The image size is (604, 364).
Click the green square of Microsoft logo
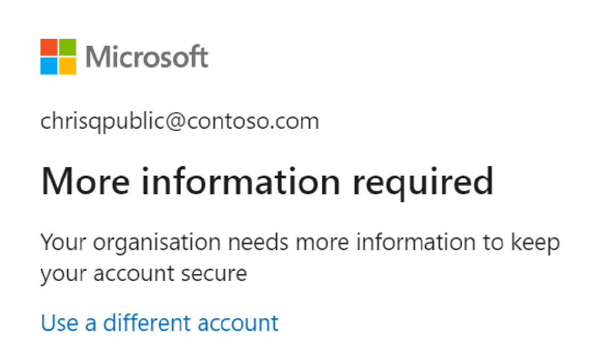click(x=68, y=47)
